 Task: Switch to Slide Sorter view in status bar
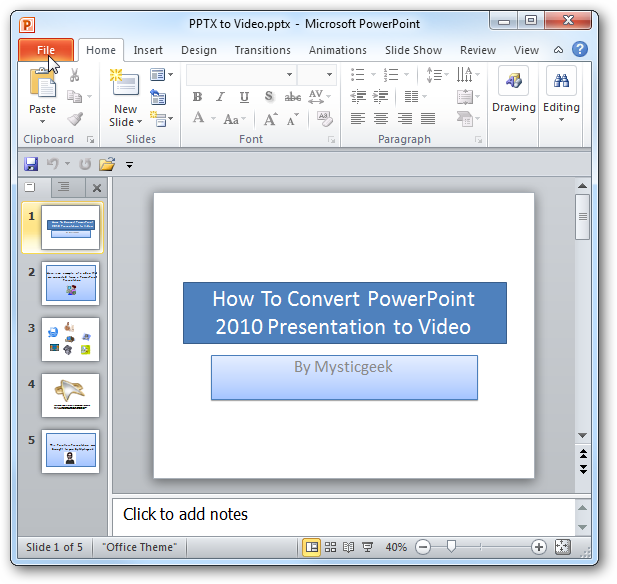(x=330, y=547)
